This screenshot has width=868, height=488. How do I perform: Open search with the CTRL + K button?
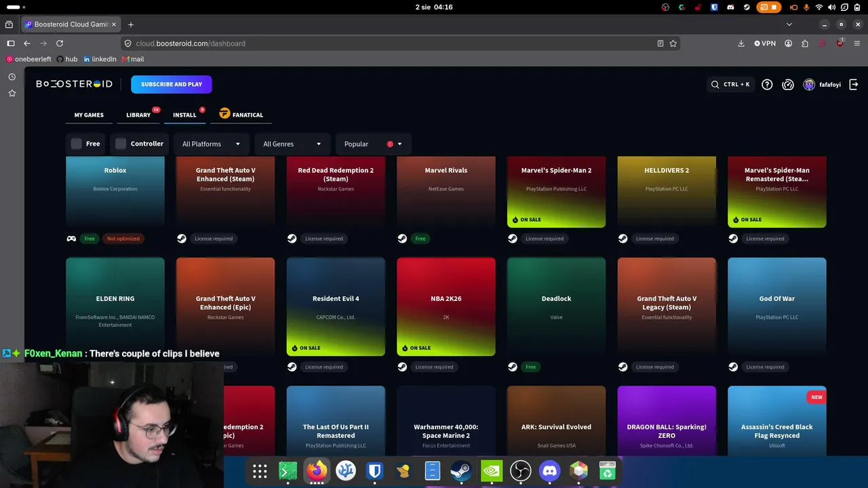pyautogui.click(x=730, y=85)
